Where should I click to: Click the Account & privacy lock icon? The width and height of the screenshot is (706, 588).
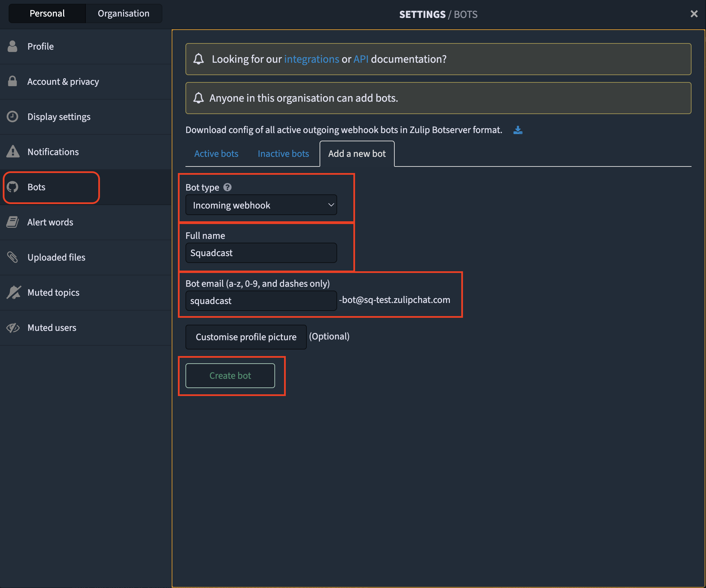12,81
